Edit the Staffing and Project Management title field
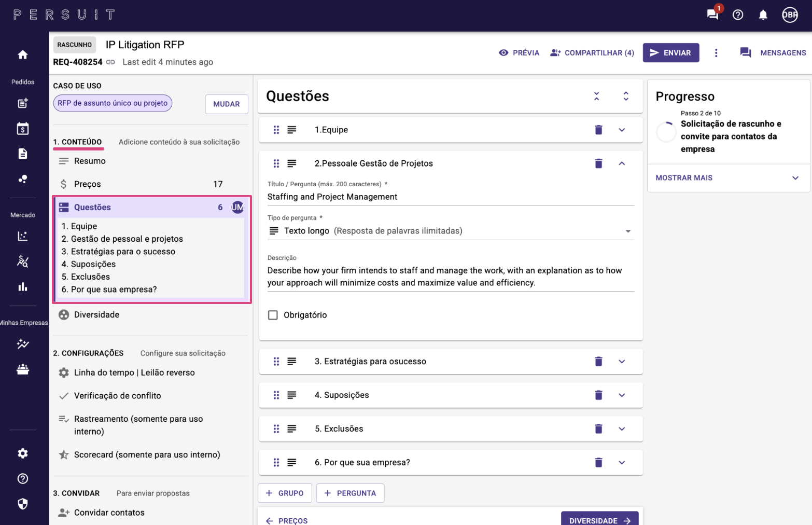 [451, 197]
